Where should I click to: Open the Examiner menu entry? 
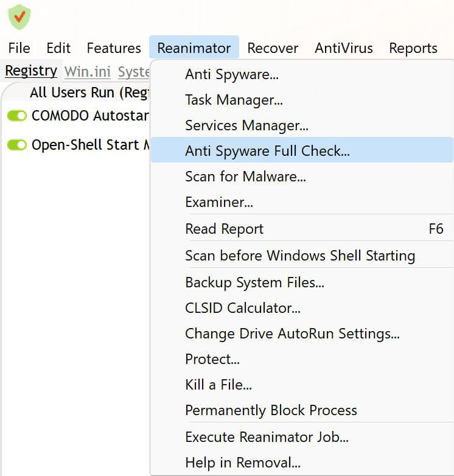219,202
